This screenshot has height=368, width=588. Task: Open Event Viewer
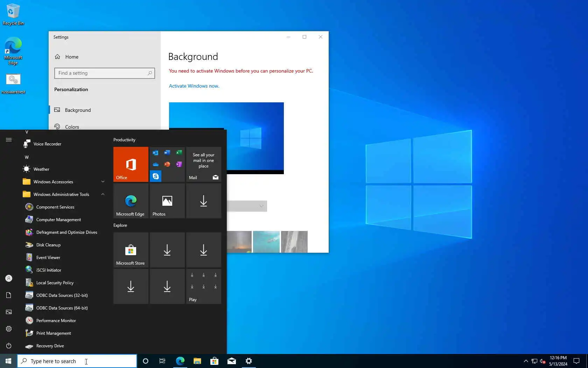coord(64,258)
